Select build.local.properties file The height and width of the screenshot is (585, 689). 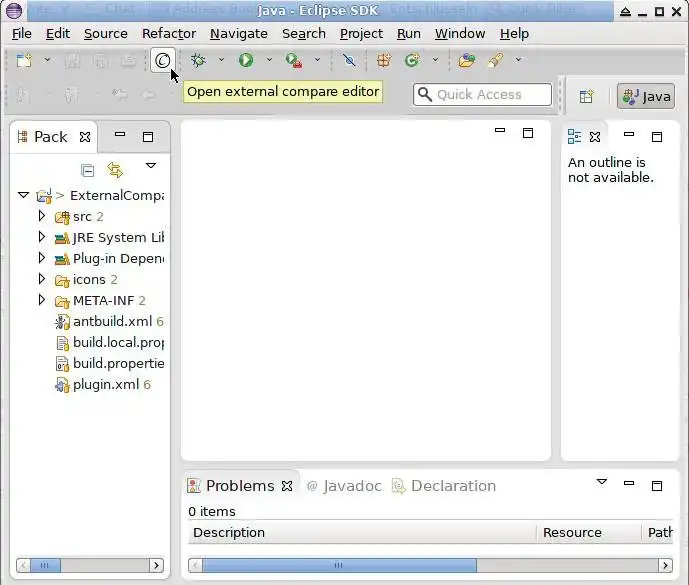110,343
